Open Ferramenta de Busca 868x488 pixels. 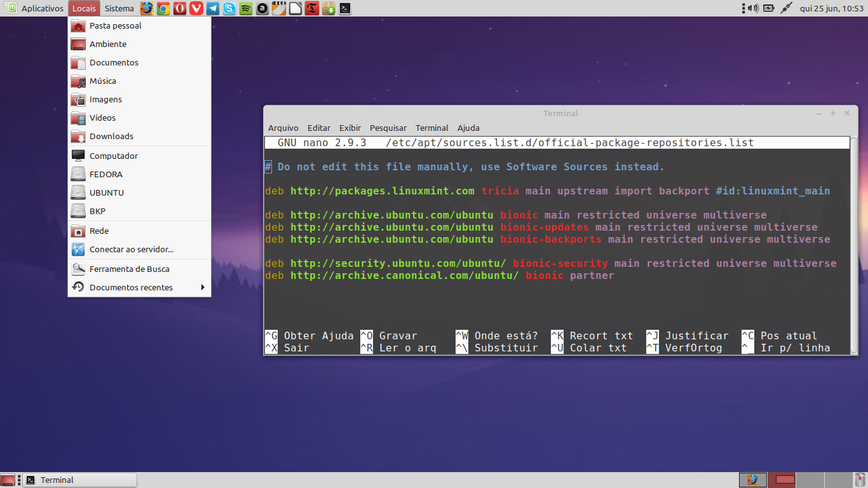click(x=140, y=269)
